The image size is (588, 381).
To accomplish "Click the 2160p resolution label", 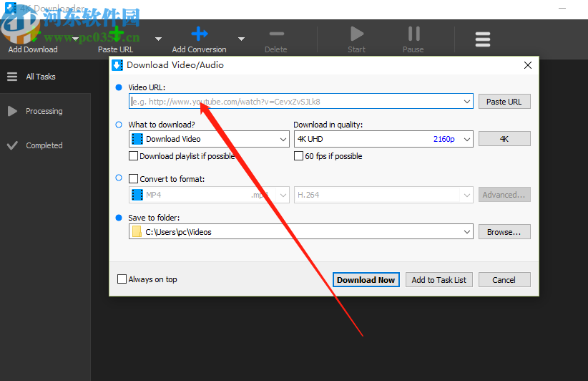I will pos(444,139).
